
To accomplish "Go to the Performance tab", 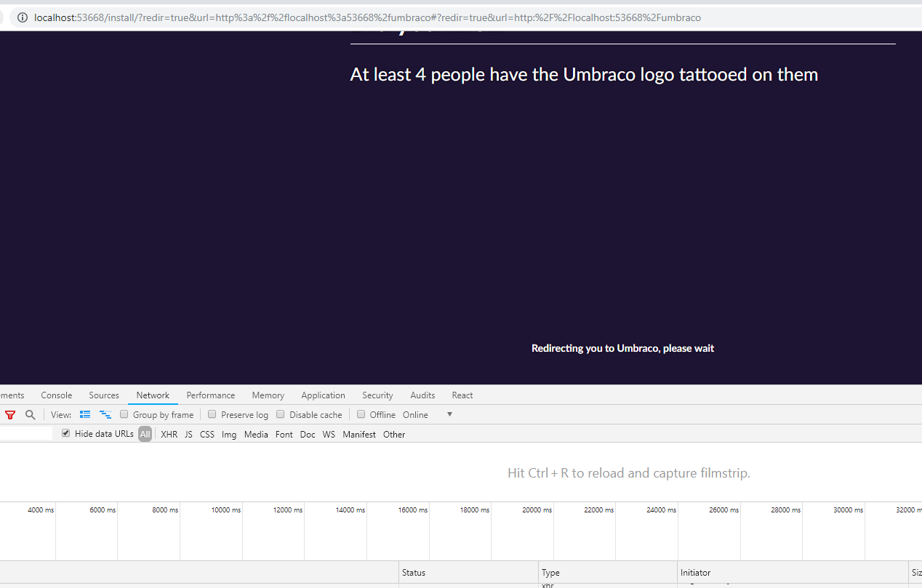I will (211, 395).
